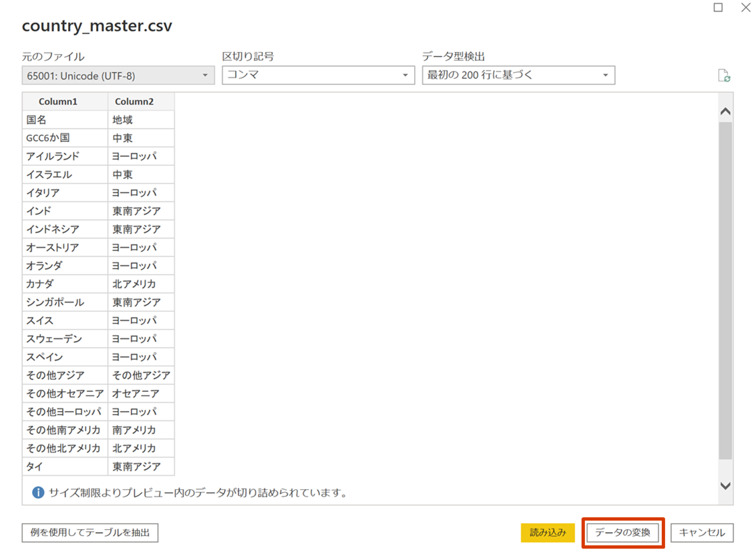Click the GCC6か国 cell

pos(65,138)
